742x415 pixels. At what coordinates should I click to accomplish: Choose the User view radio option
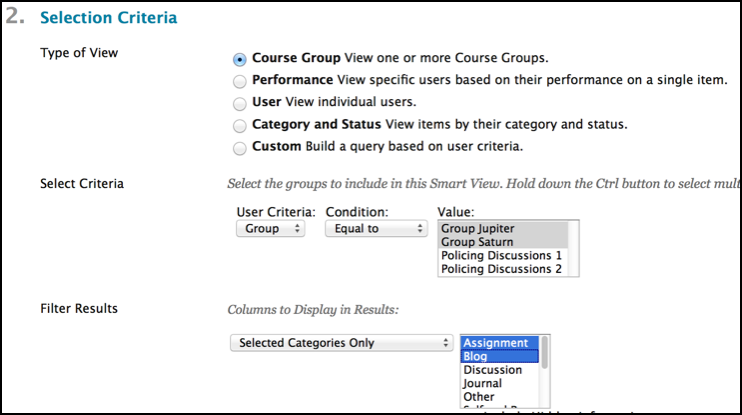click(x=239, y=102)
